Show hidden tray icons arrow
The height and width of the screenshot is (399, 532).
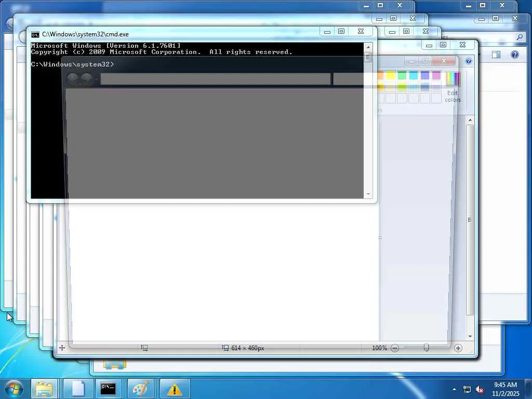[454, 390]
